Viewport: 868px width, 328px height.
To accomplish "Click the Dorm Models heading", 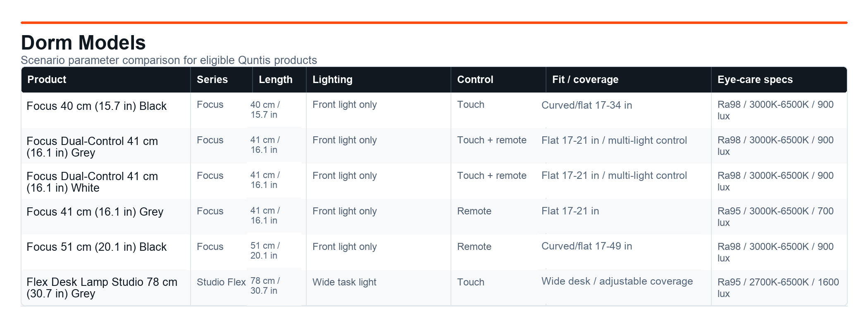I will tap(83, 43).
